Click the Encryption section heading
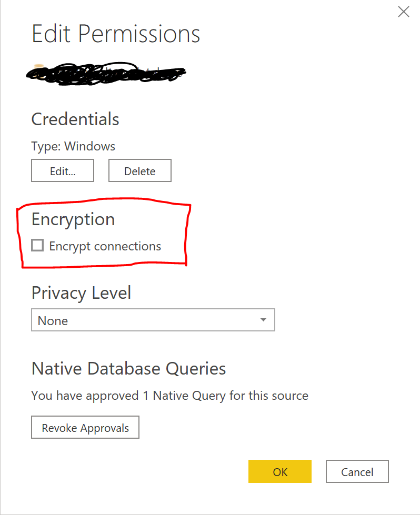 (73, 219)
